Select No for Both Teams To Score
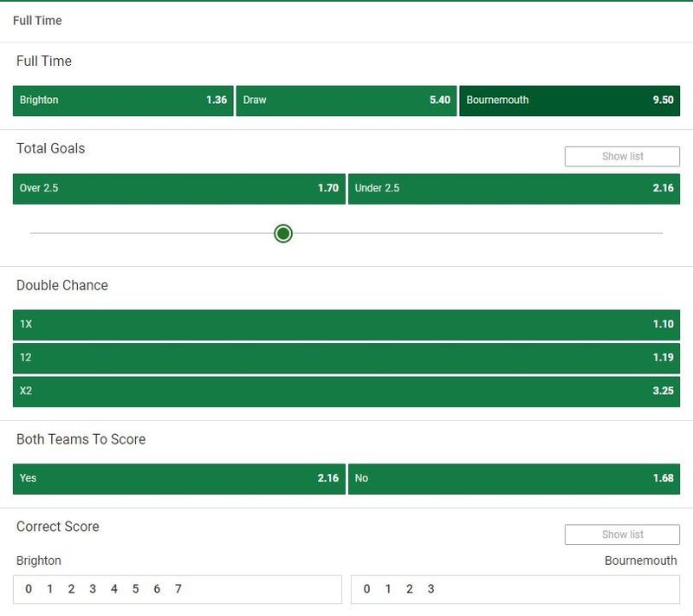693x616 pixels. pyautogui.click(x=514, y=478)
